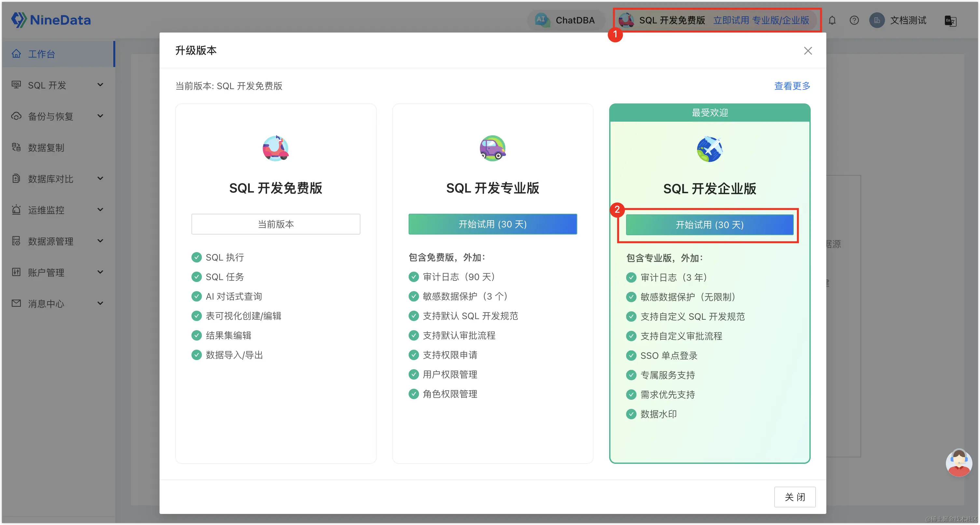Open 数据复制 in the sidebar
The image size is (980, 525).
[x=46, y=147]
